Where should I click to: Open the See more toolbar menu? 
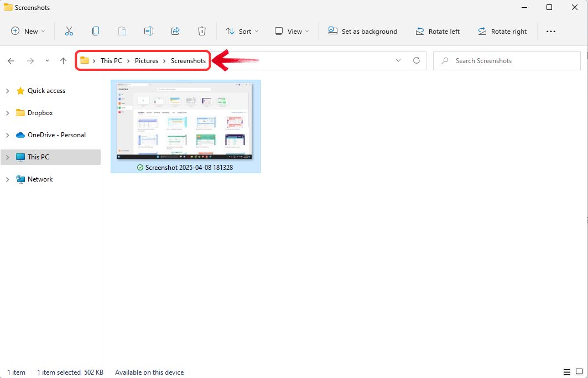tap(551, 31)
